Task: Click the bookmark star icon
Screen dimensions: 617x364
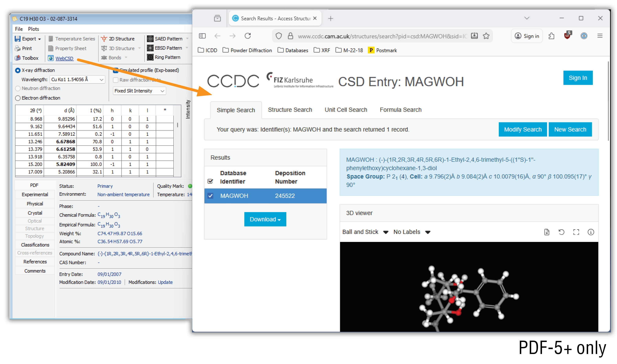Action: click(x=486, y=36)
